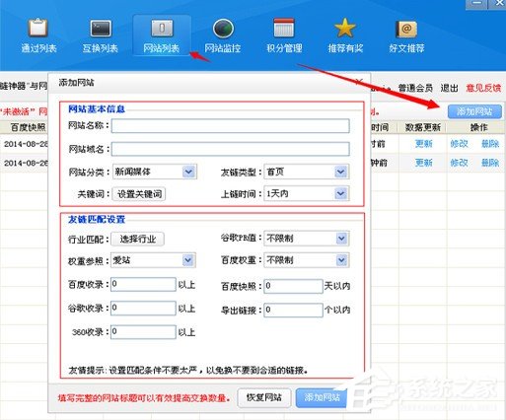The image size is (506, 420).
Task: Click the 选择行业 button
Action: pyautogui.click(x=138, y=239)
